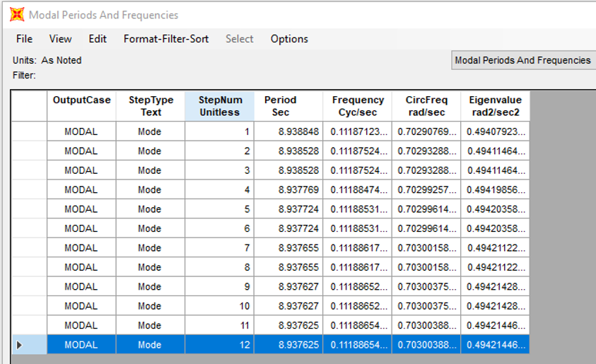Click eigenvalue 0.49419856...

[x=495, y=189]
